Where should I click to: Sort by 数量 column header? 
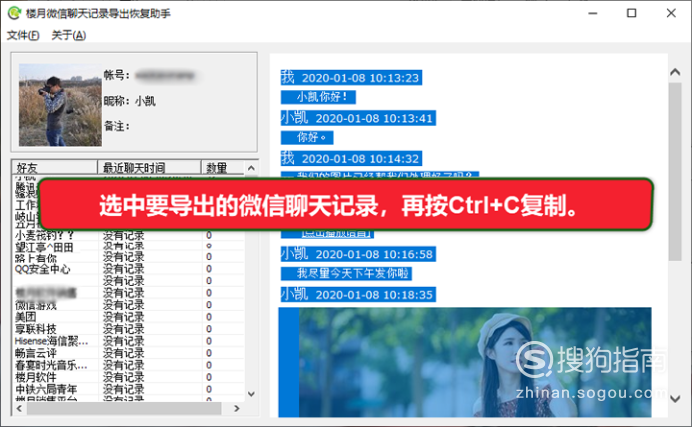pyautogui.click(x=222, y=168)
